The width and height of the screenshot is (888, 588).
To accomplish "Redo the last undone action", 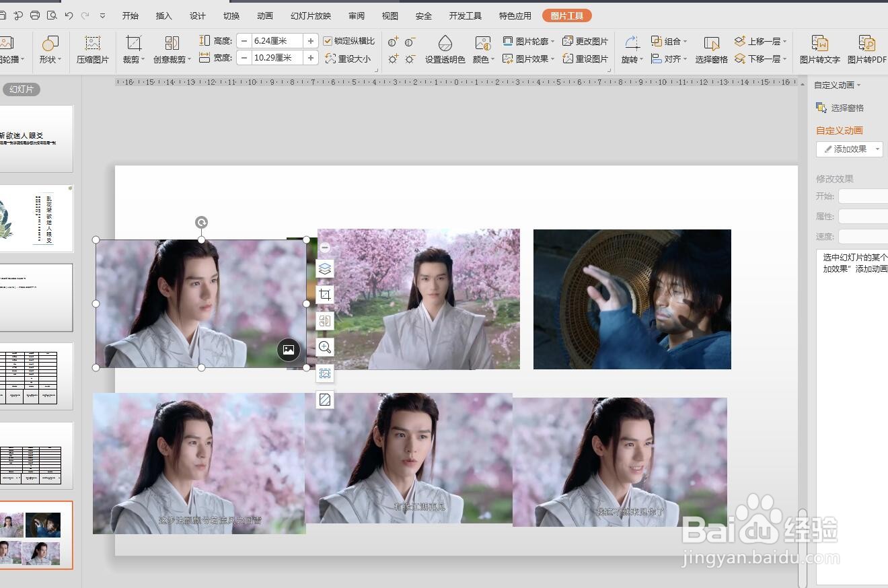I will [x=85, y=15].
